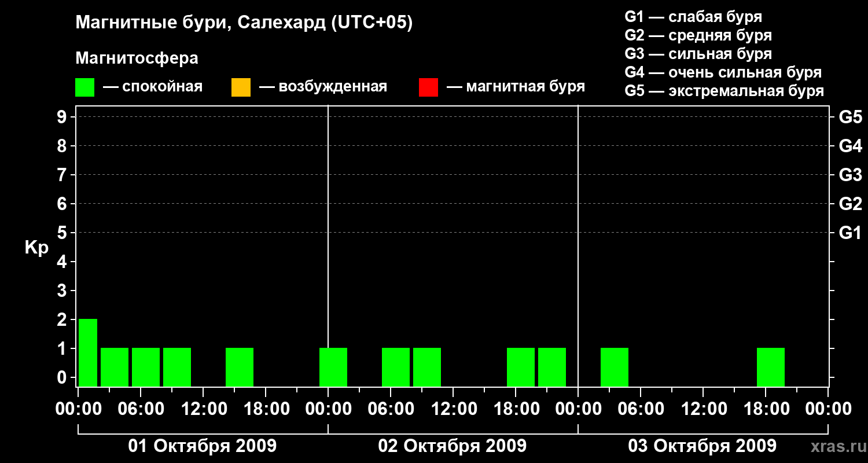868x463 pixels.
Task: Select the isolated 01 Октября bar near 15:00
Action: tap(240, 367)
